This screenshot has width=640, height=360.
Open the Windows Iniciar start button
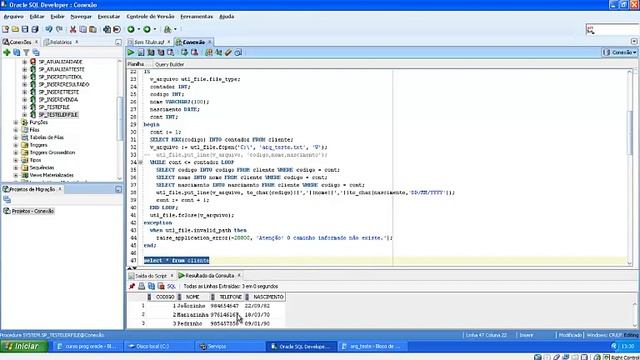24,347
